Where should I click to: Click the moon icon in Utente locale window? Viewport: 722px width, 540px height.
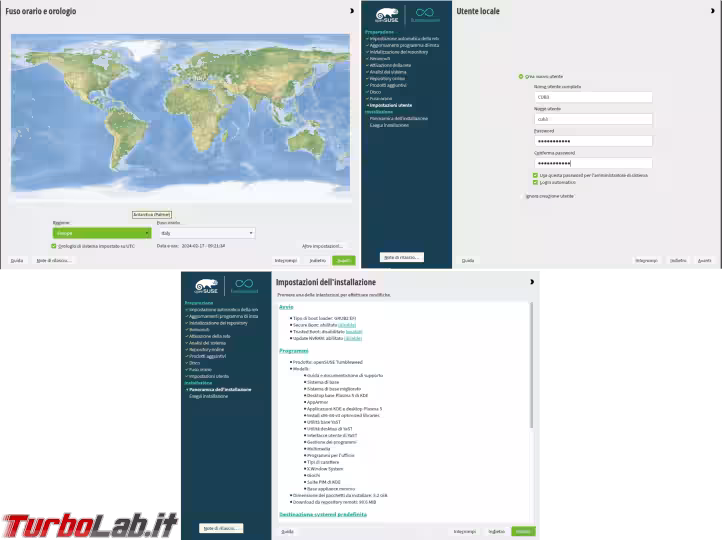coord(712,11)
